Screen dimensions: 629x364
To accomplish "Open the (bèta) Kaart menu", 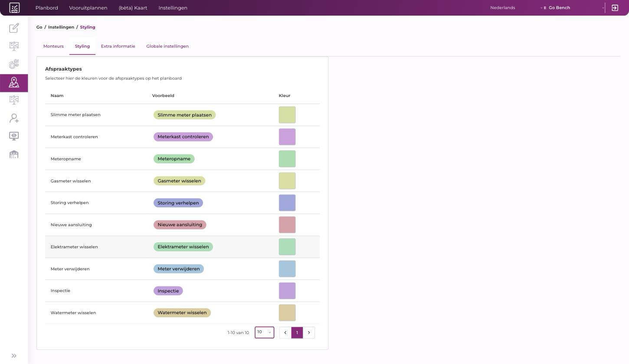I will click(133, 8).
